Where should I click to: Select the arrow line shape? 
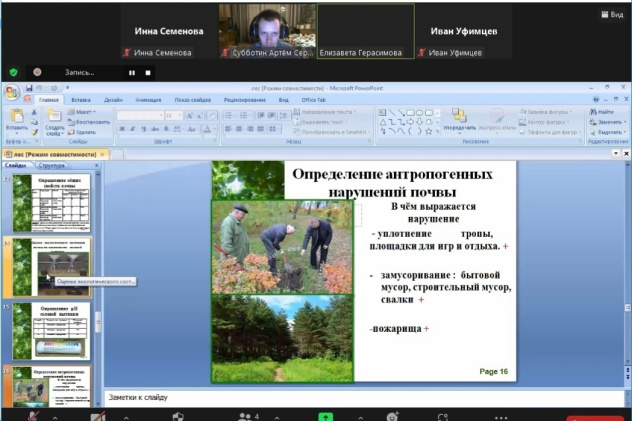click(x=401, y=113)
